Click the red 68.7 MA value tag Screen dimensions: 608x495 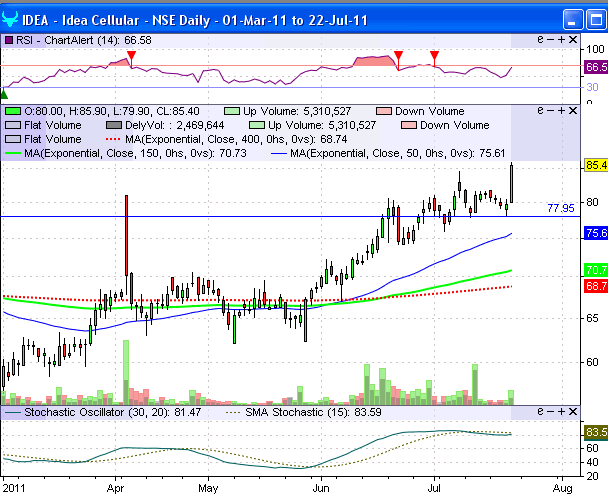pos(596,286)
